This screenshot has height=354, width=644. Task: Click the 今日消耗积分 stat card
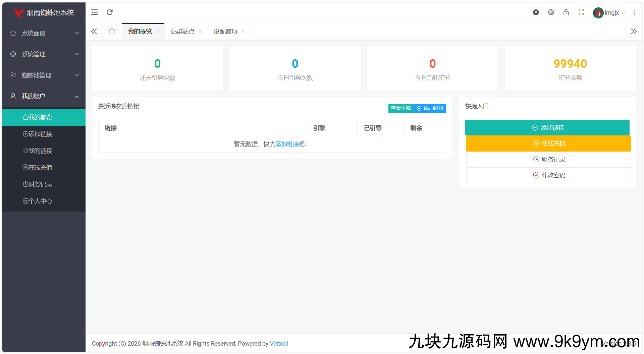tap(433, 68)
